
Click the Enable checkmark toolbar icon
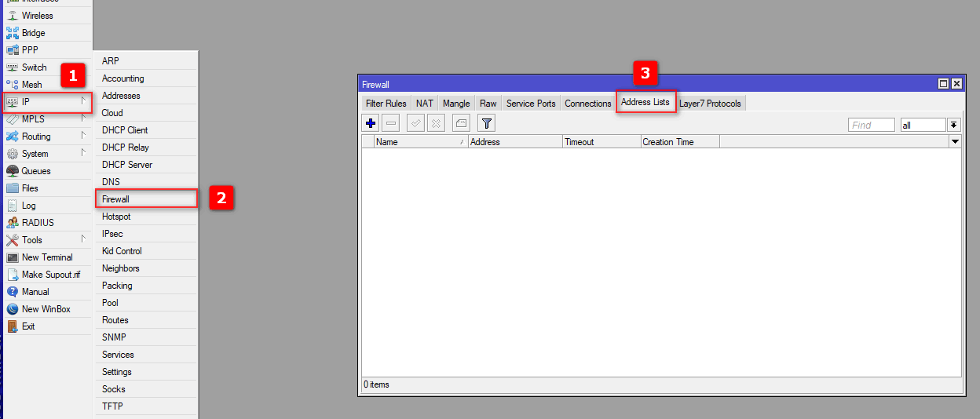click(x=416, y=123)
